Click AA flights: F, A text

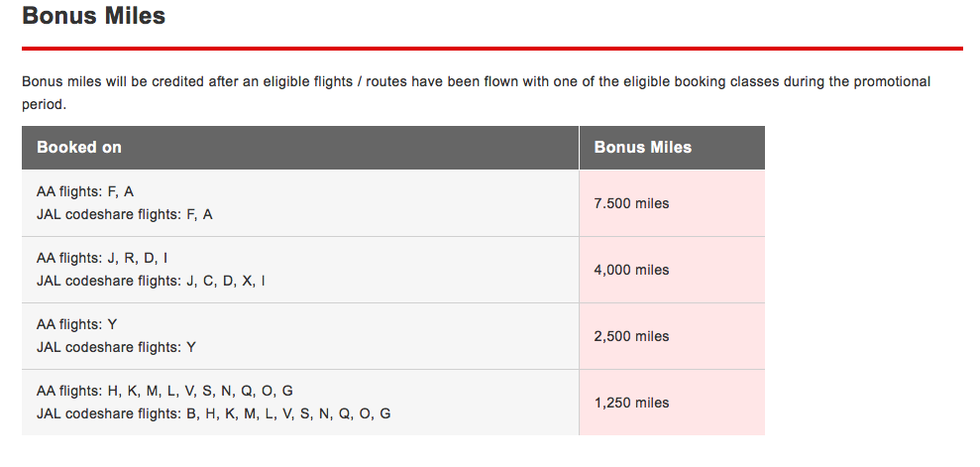[x=85, y=192]
